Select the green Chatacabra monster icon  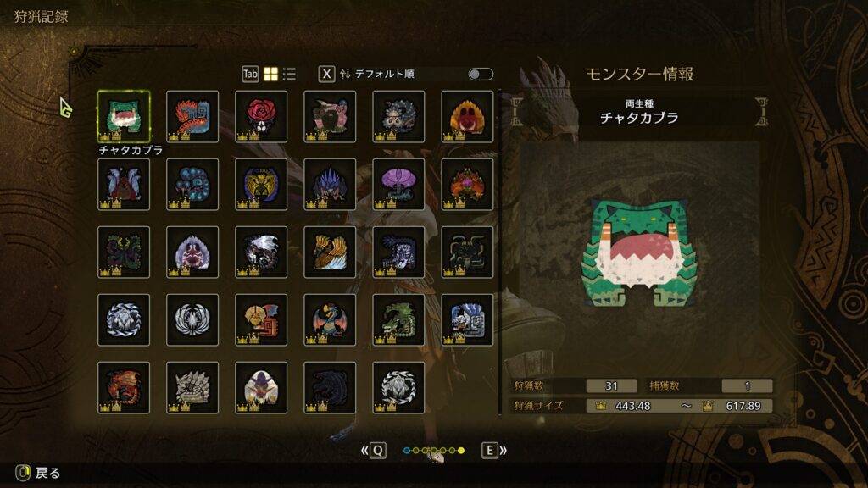click(124, 116)
